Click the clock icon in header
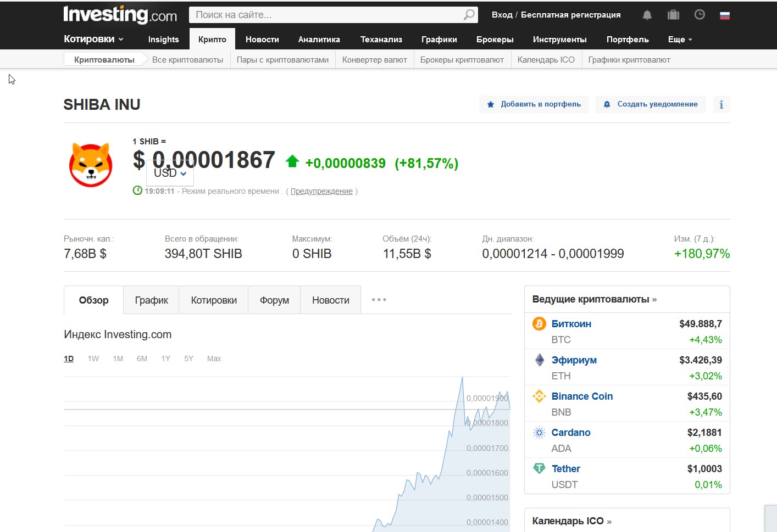 [x=700, y=15]
